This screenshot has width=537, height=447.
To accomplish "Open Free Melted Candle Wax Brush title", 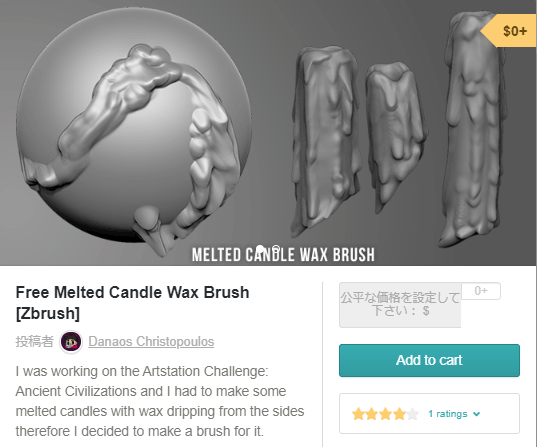I will (132, 302).
